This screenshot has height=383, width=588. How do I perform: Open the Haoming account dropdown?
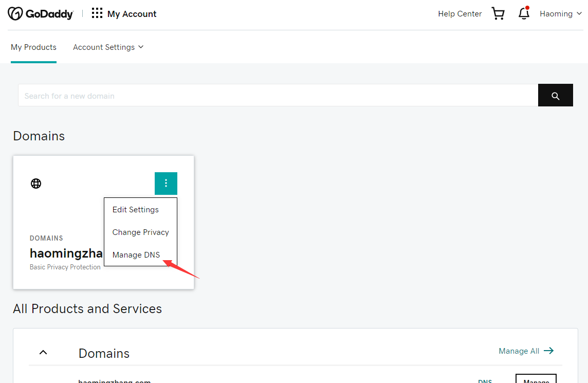click(561, 14)
